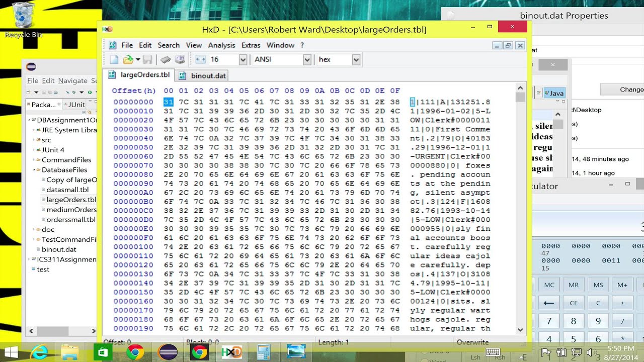
Task: Open Eclipse Navigate menu
Action: [x=72, y=80]
